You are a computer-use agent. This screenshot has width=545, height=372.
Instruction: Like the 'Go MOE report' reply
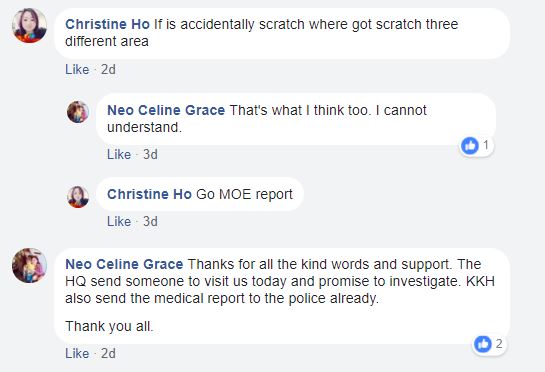(x=119, y=221)
